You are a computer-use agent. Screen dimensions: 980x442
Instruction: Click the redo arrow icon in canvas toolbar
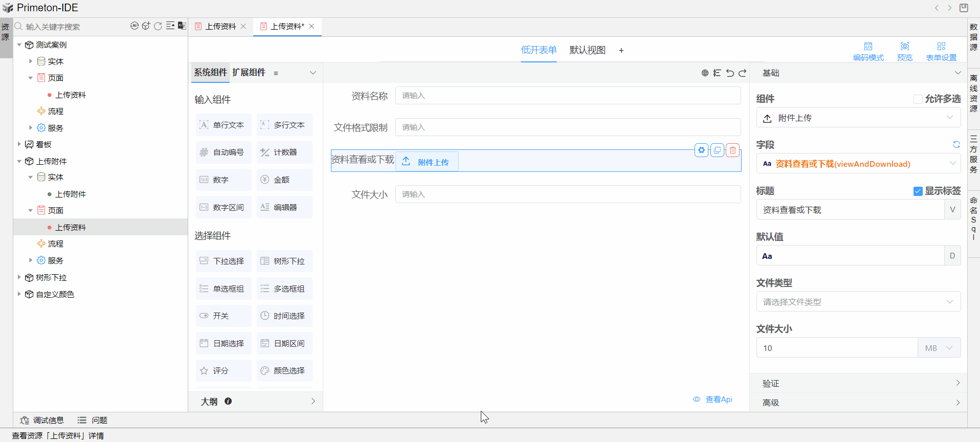tap(743, 73)
